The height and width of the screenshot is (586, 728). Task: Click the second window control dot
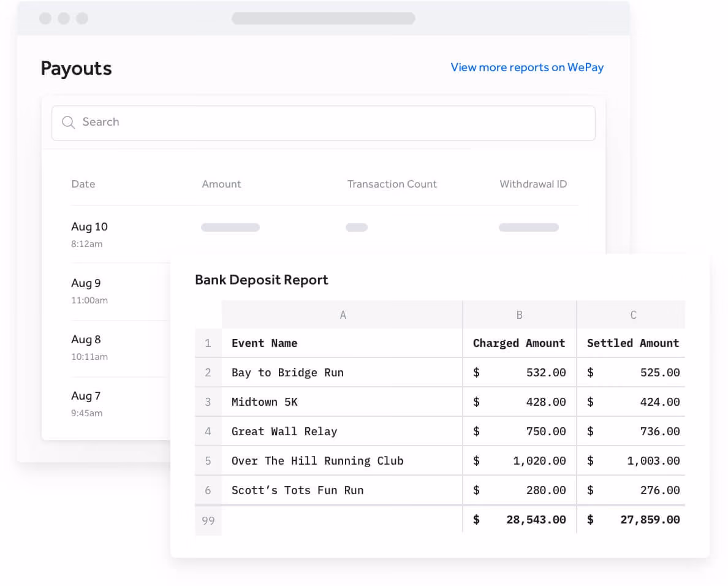(64, 18)
